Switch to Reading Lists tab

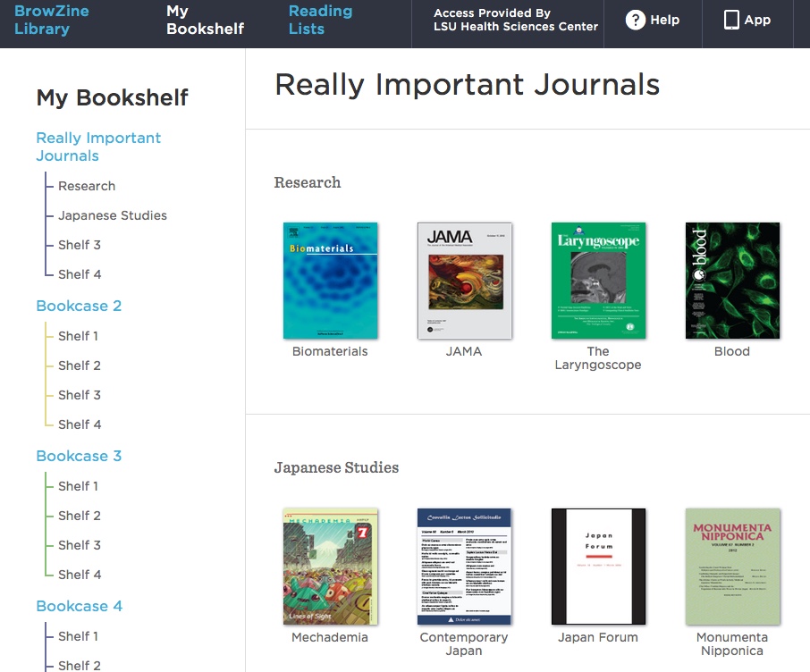320,20
